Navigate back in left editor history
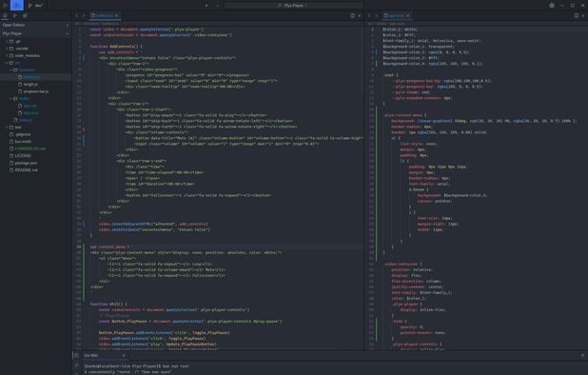The height and width of the screenshot is (375, 588). point(76,16)
